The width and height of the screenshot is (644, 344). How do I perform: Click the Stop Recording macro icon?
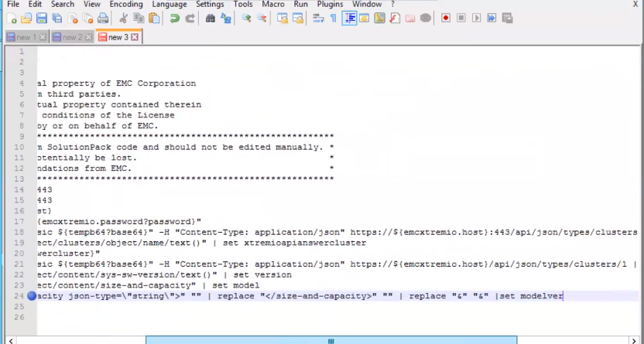(461, 19)
